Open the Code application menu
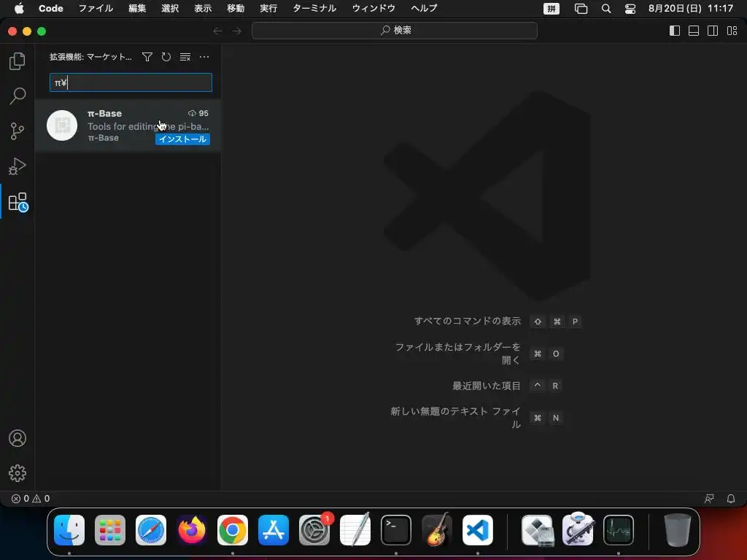This screenshot has width=747, height=560. [51, 8]
